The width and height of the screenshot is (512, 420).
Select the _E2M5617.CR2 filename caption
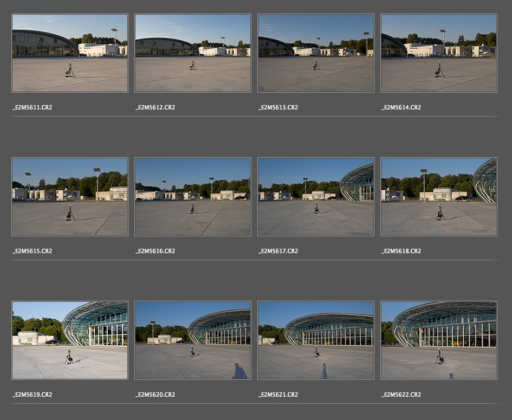278,251
